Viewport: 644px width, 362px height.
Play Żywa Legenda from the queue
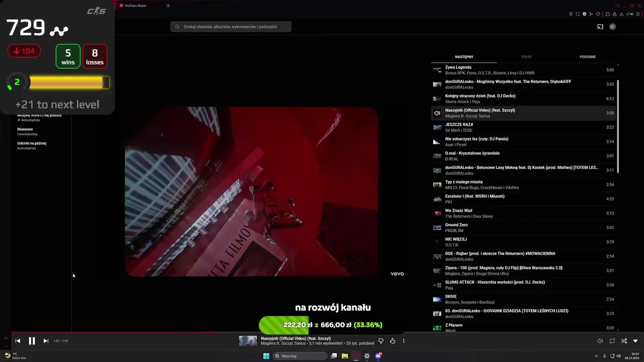click(x=523, y=70)
